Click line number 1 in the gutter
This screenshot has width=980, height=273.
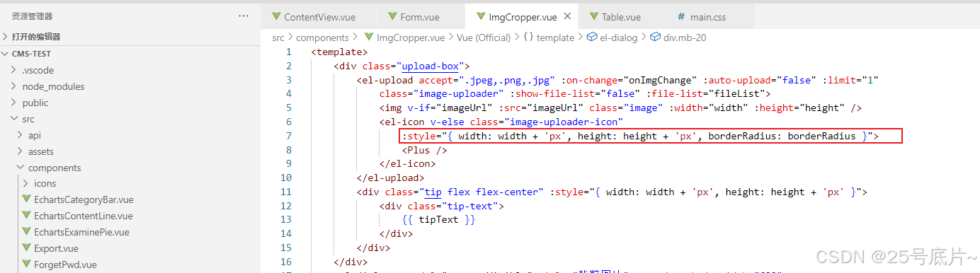coord(288,52)
